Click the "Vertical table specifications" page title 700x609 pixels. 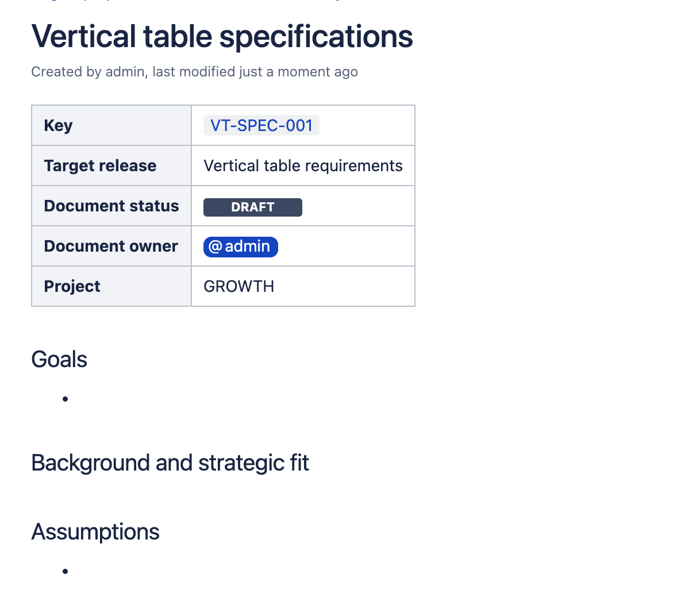[x=222, y=36]
